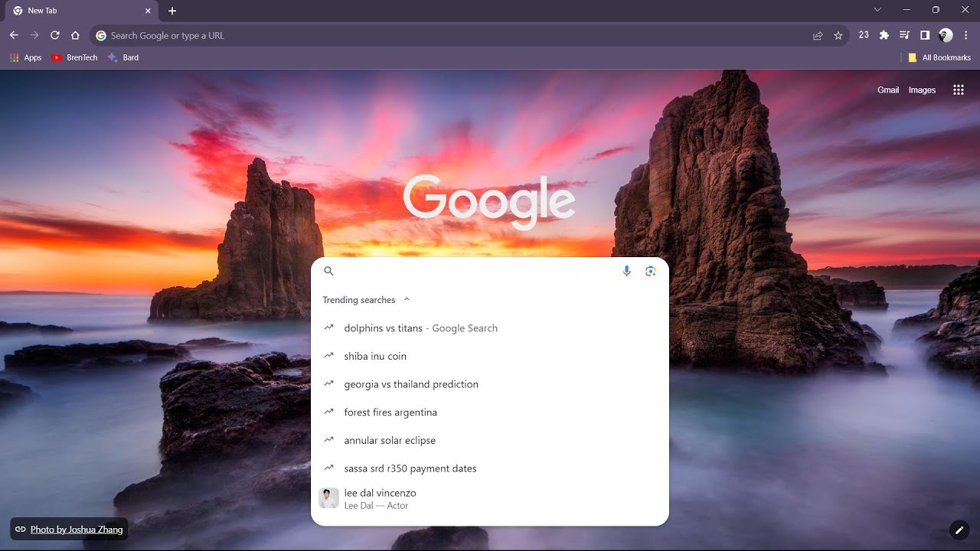Open the Chrome profile avatar
Screen dimensions: 980x551
(x=946, y=35)
